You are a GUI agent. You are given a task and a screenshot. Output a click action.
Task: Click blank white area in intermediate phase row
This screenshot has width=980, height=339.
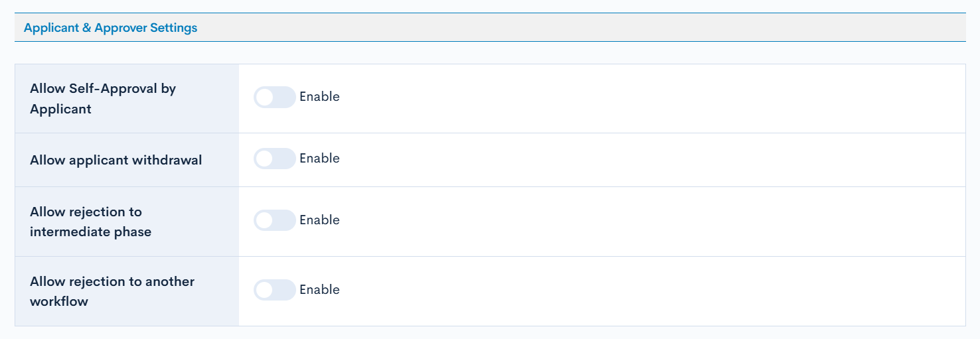tap(631, 222)
